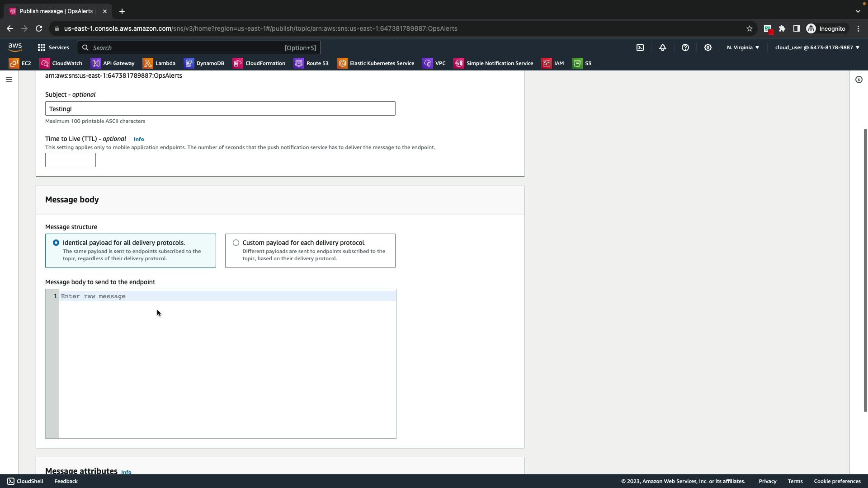This screenshot has height=488, width=868.
Task: Expand the N. Virginia region dropdown
Action: click(743, 47)
